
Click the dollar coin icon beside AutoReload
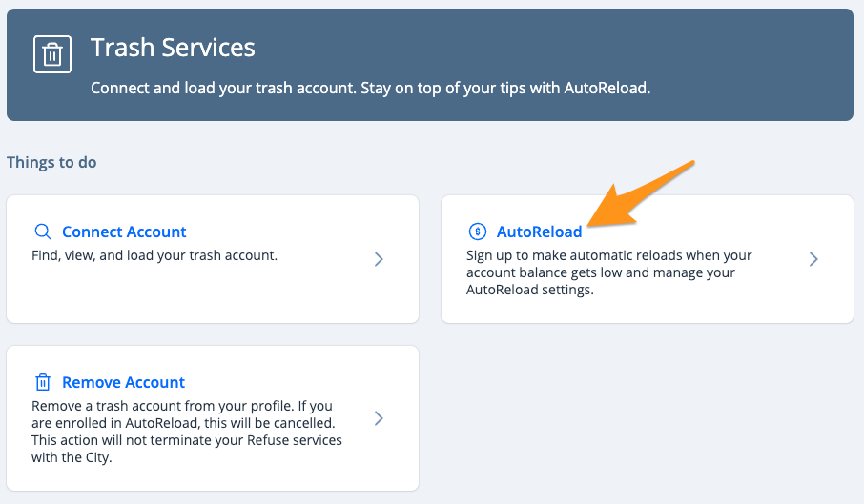477,232
